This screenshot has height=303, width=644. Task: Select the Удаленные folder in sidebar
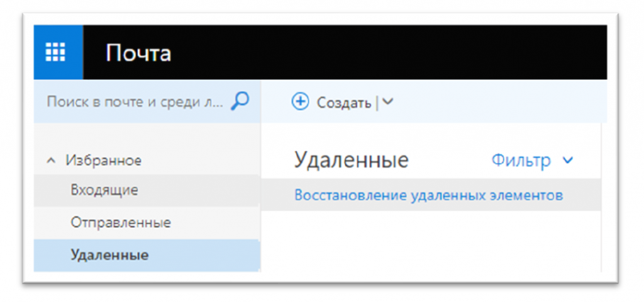click(109, 255)
